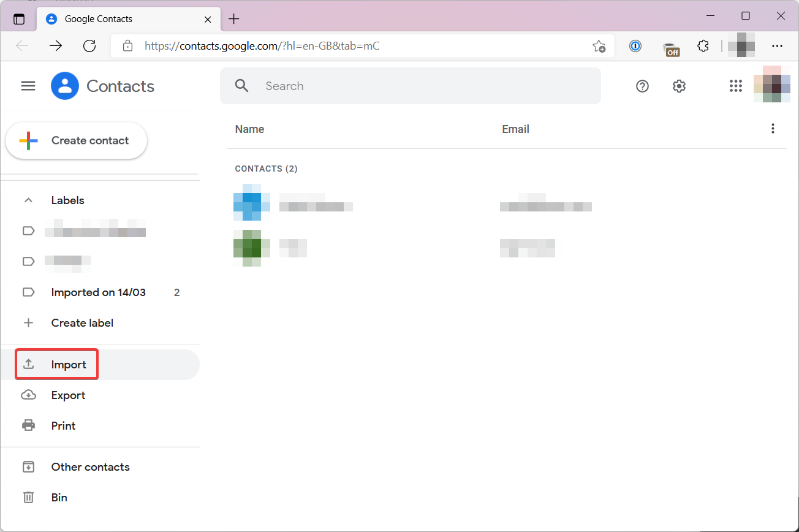Click the search magnifier icon
The width and height of the screenshot is (799, 532).
[242, 86]
